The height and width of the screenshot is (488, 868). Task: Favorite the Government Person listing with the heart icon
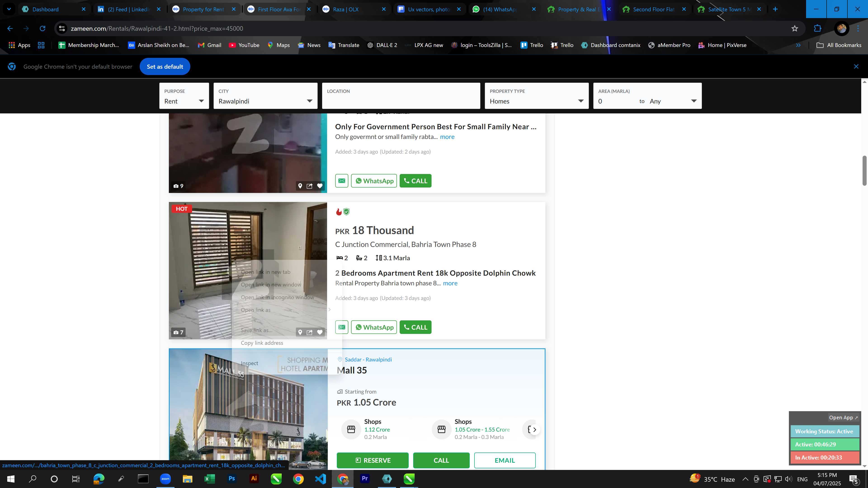pyautogui.click(x=319, y=186)
